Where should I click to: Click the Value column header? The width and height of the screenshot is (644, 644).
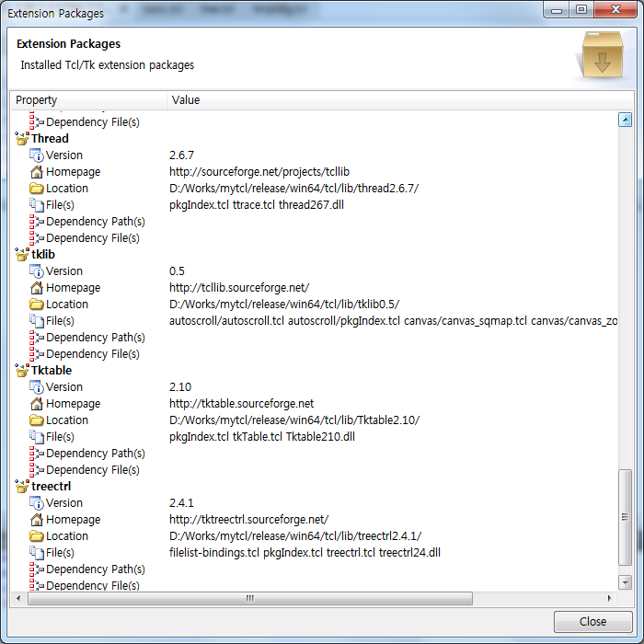click(400, 99)
